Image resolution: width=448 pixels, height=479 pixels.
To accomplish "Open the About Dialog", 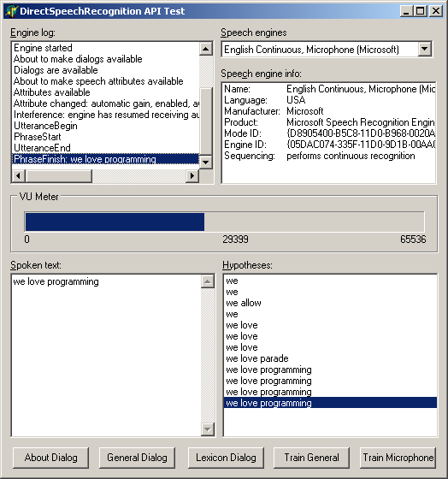I will 51,458.
